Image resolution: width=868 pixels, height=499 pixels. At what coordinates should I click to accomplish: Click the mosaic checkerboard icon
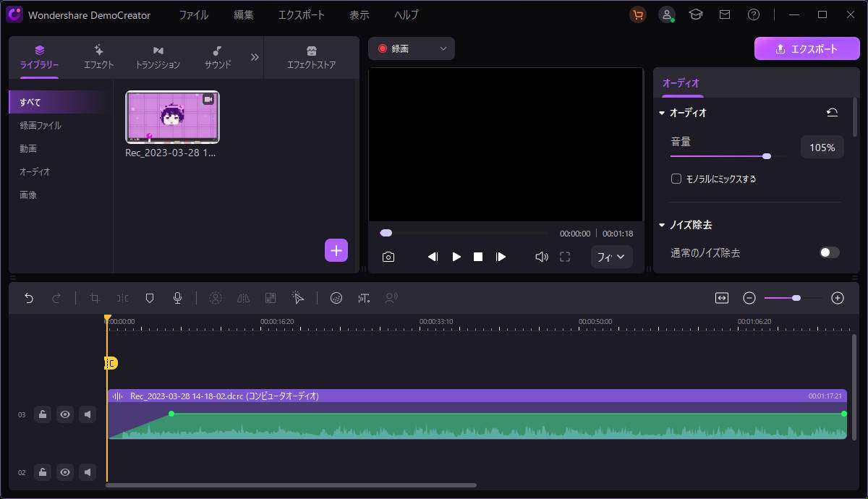tap(271, 298)
